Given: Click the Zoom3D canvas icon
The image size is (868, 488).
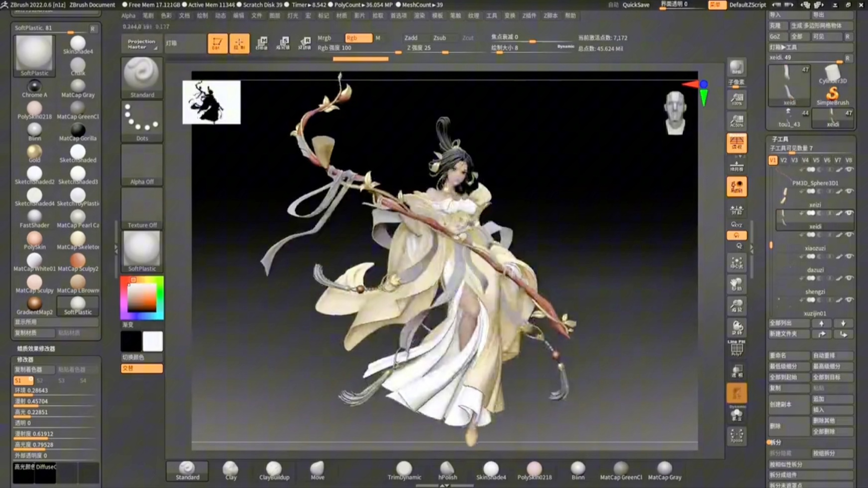Looking at the screenshot, I should click(737, 306).
